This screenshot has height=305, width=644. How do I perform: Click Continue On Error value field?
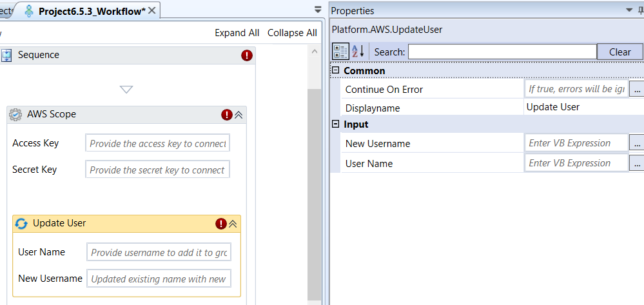577,89
